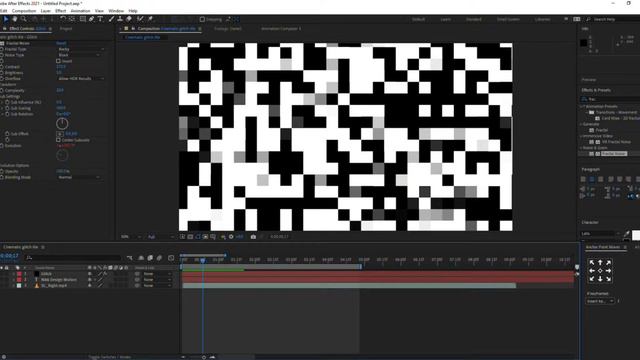
Task: Open the Noise Type dropdown
Action: pyautogui.click(x=79, y=55)
